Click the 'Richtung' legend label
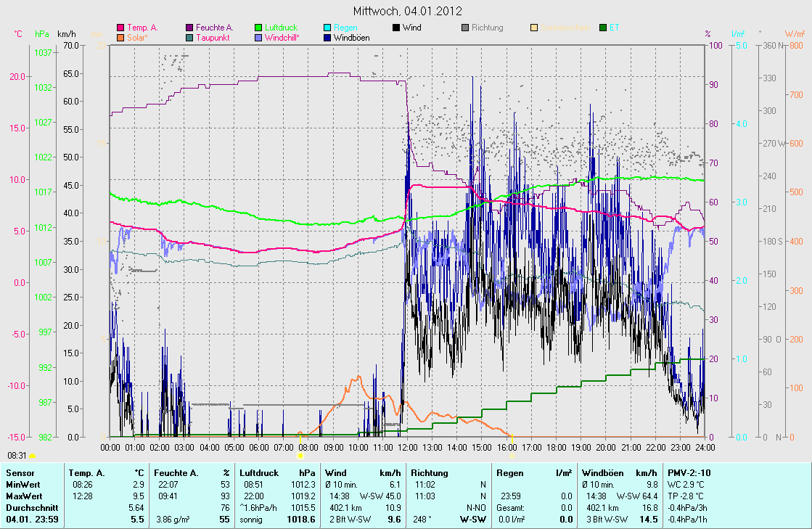The height and width of the screenshot is (529, 812). (x=488, y=28)
